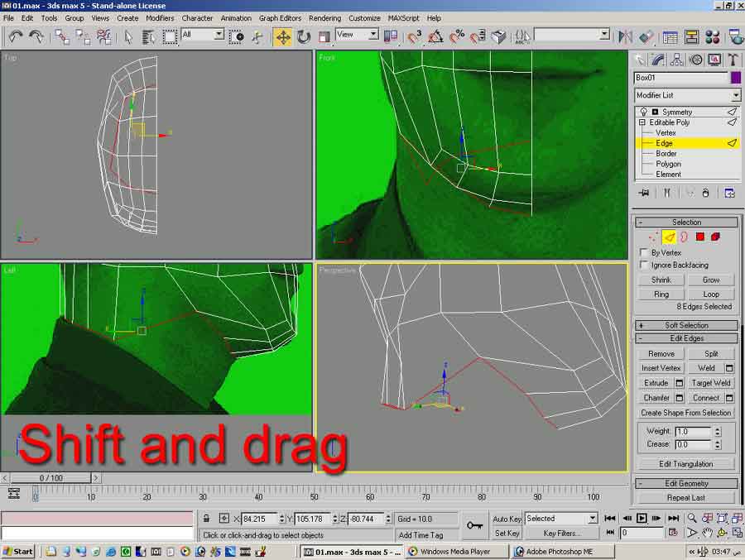The image size is (745, 560).
Task: Click the rectangular selection region icon
Action: coord(170,36)
